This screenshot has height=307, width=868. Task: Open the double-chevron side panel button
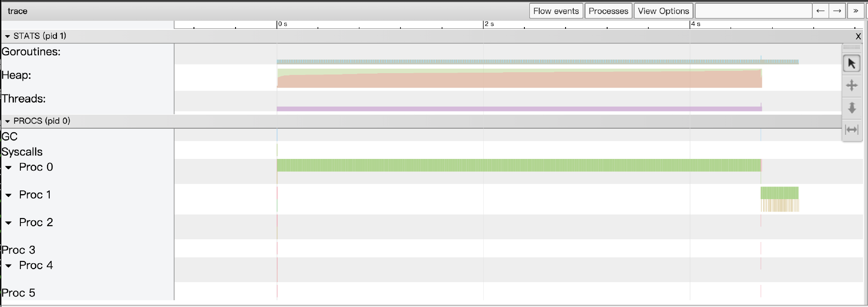tap(855, 11)
